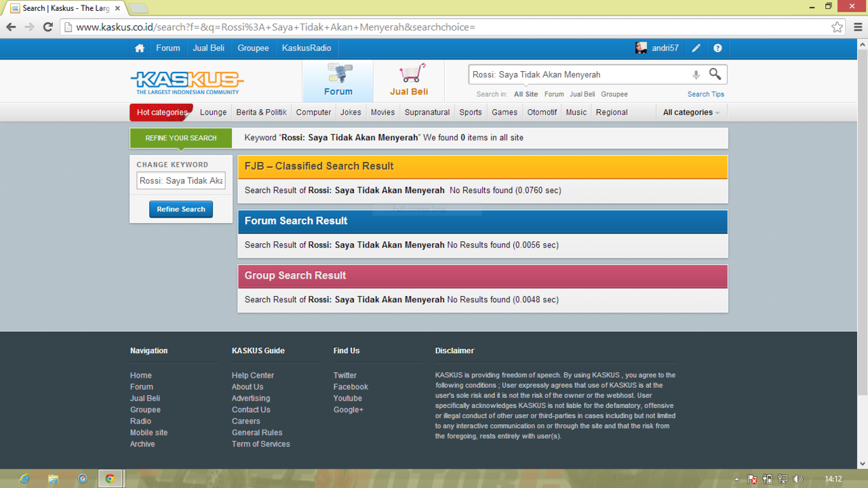Open Contact Us footer link
The image size is (868, 488).
point(251,410)
